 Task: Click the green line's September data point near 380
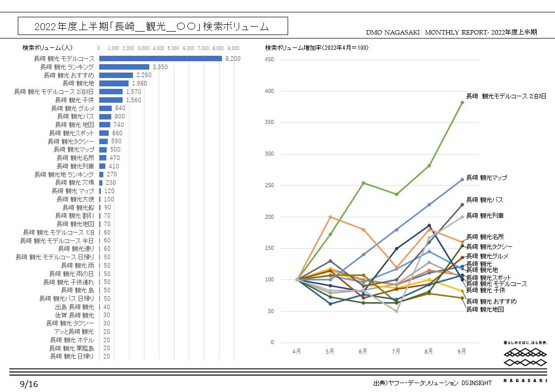click(x=462, y=103)
